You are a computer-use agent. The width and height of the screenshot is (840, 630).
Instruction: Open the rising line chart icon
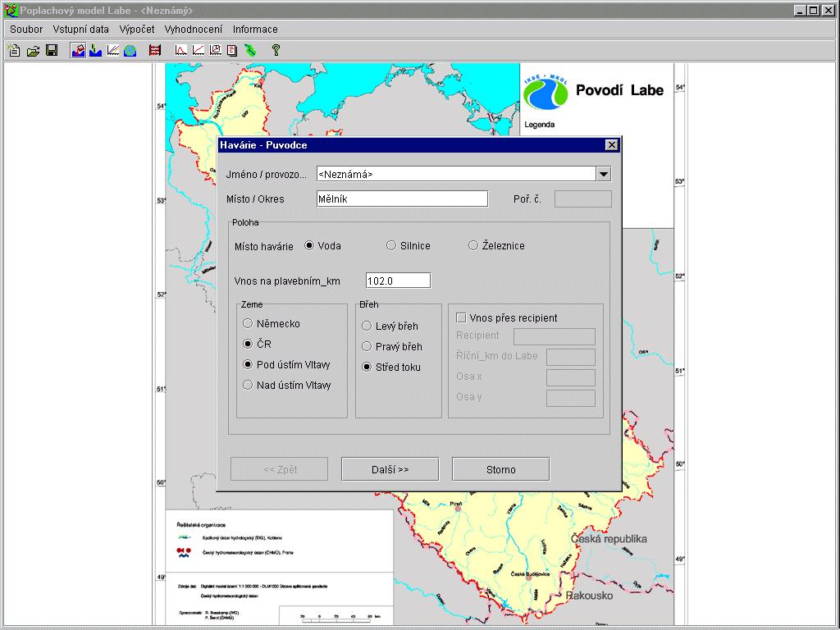[199, 50]
